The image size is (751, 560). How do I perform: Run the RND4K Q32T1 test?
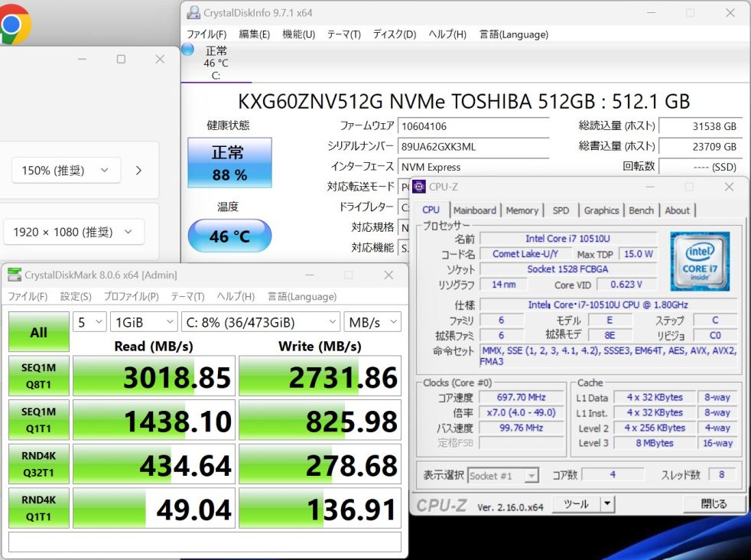coord(39,464)
